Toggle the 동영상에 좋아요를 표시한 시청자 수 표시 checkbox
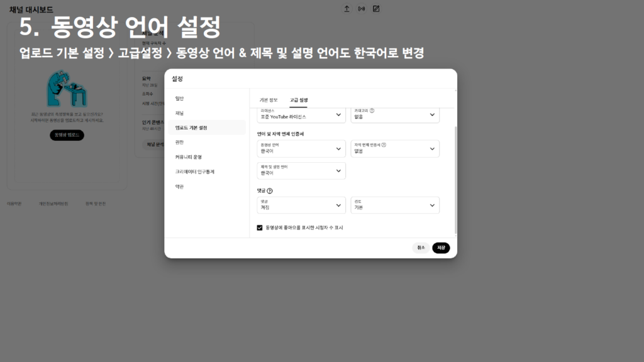Viewport: 644px width, 362px height. (260, 228)
